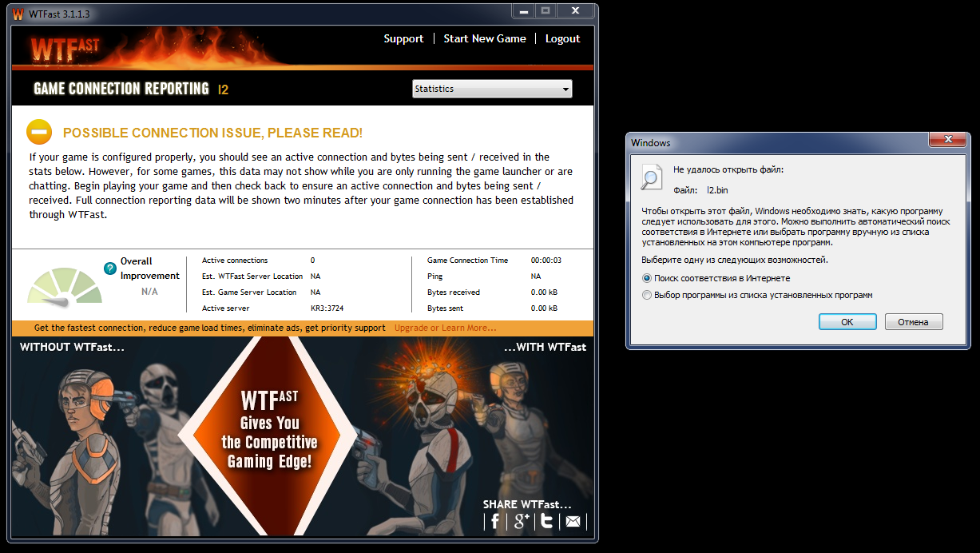The image size is (980, 553).
Task: Click the Facebook share icon
Action: coord(495,522)
